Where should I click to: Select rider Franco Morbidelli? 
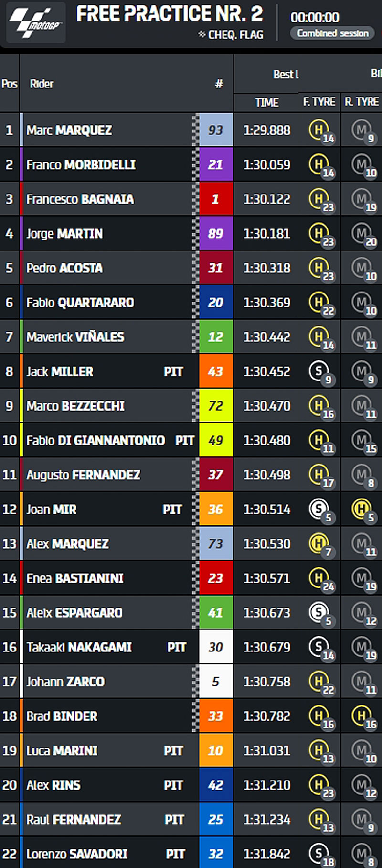(x=81, y=165)
